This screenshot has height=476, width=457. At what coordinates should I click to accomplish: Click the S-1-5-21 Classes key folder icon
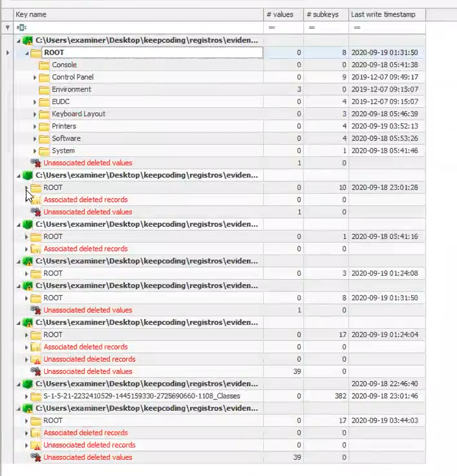click(x=36, y=396)
